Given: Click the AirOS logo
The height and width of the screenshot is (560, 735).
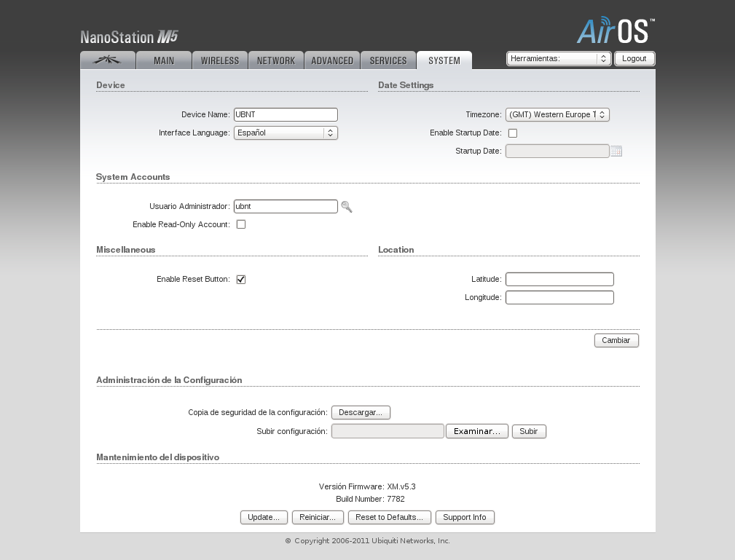Looking at the screenshot, I should [x=616, y=31].
